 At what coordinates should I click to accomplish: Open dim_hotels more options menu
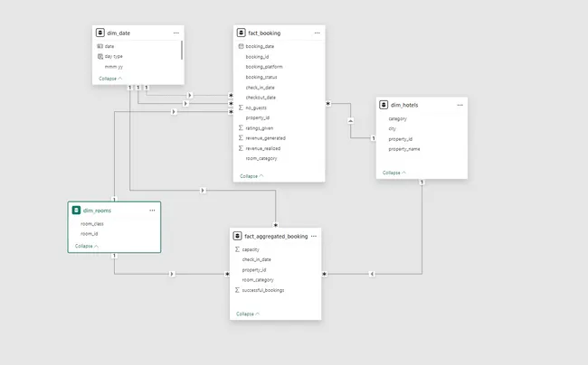point(460,105)
